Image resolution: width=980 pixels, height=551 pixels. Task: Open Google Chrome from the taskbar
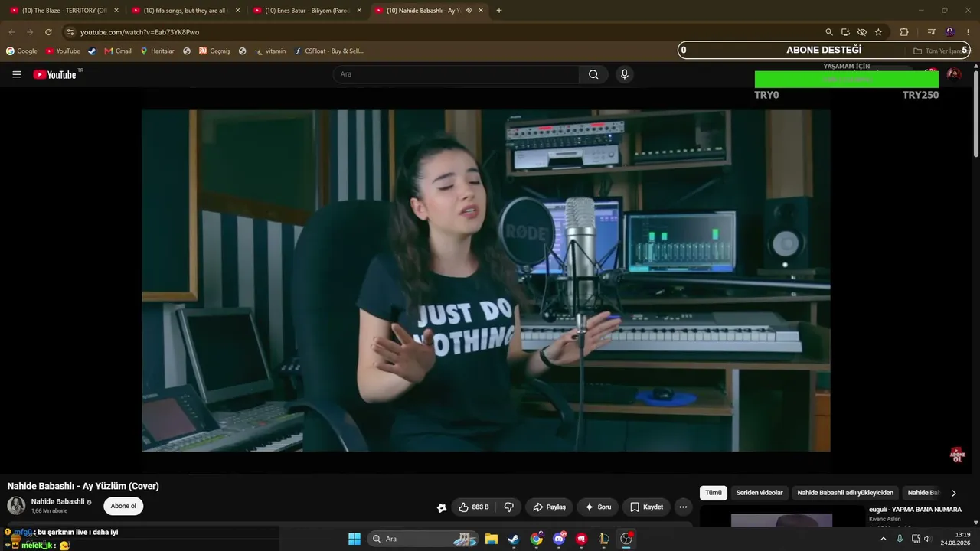tap(537, 539)
